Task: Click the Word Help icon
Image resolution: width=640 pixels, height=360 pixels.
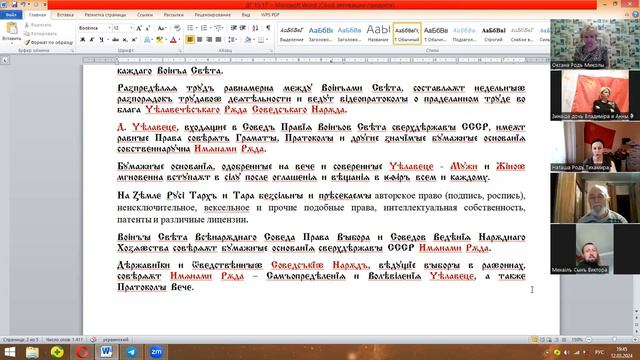Action: (636, 15)
